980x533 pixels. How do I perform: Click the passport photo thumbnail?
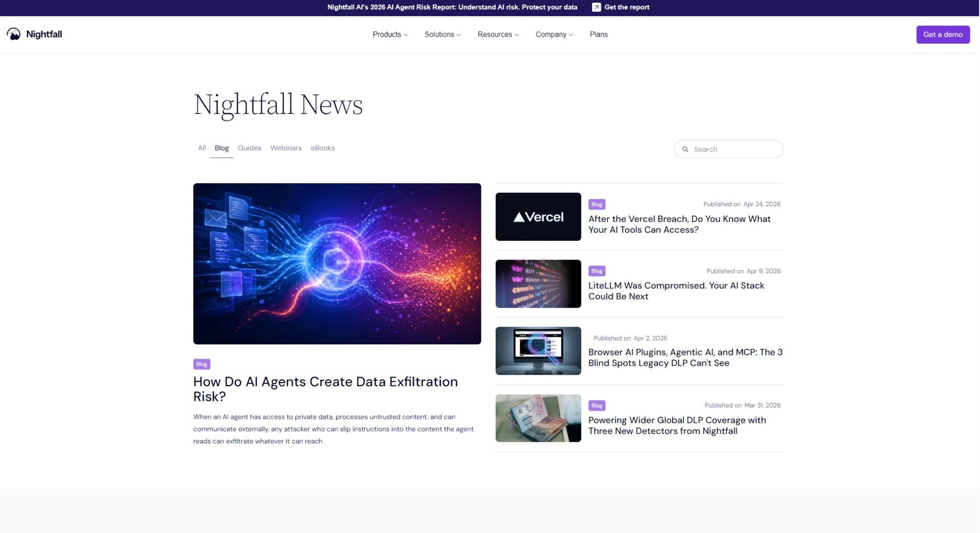538,418
